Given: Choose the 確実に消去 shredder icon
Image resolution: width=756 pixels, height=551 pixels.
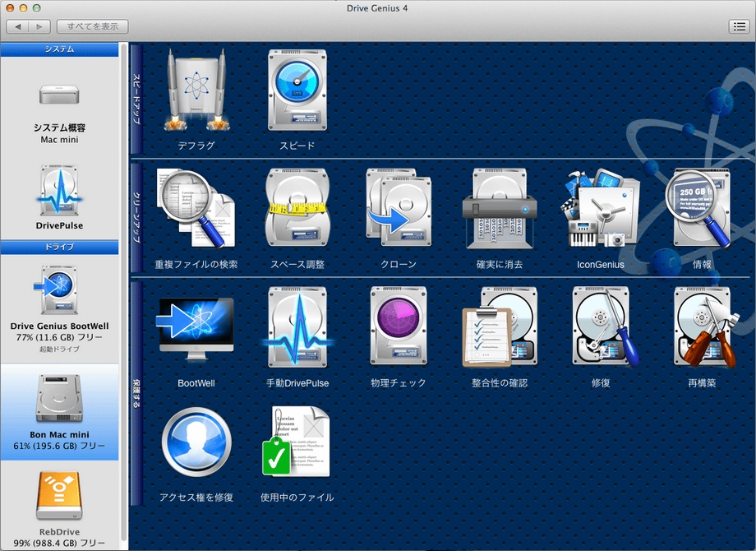Looking at the screenshot, I should click(500, 208).
